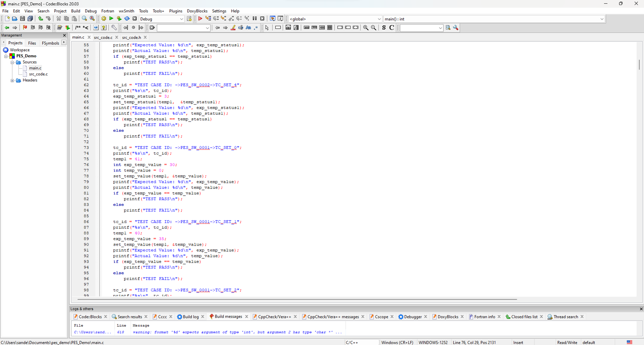Screen dimensions: 644x345
Task: Paste from the clipboard icon
Action: 75,19
